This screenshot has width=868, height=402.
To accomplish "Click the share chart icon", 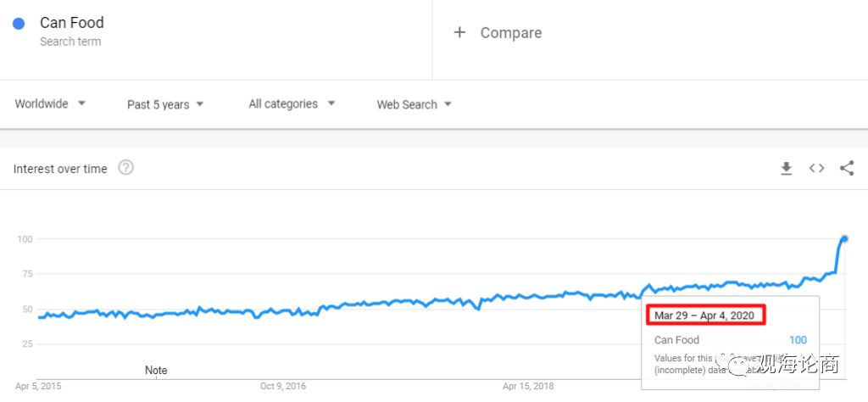I will pyautogui.click(x=846, y=168).
